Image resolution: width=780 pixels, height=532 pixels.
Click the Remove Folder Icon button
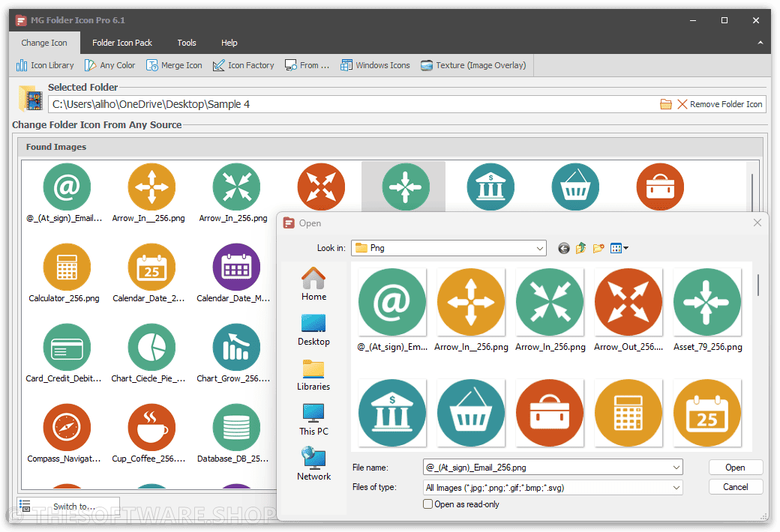click(x=720, y=104)
